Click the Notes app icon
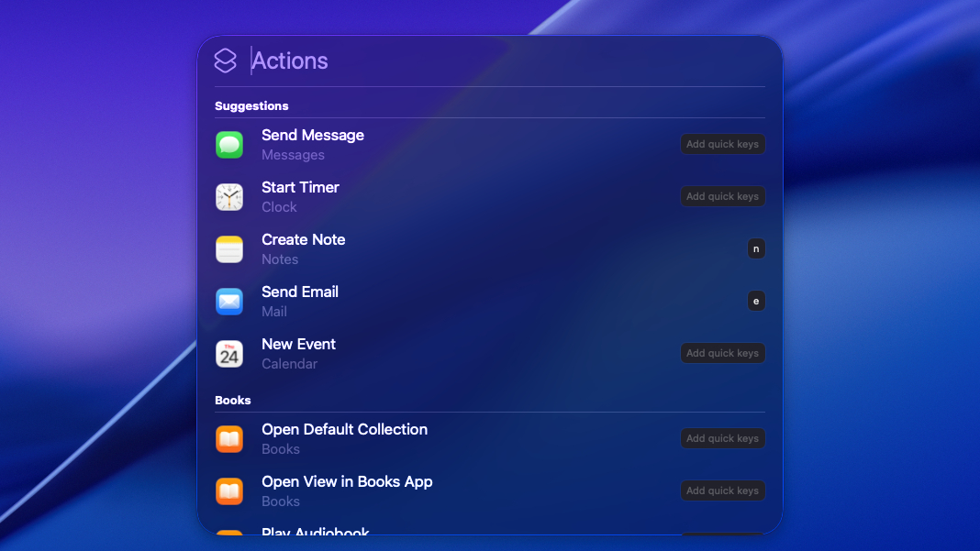Screen dimensions: 980x551 229,249
